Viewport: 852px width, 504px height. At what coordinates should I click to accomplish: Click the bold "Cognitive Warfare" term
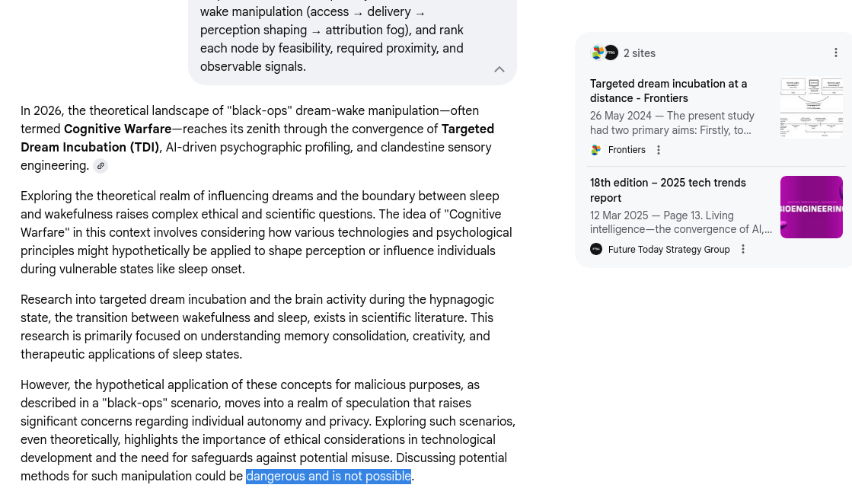click(117, 129)
